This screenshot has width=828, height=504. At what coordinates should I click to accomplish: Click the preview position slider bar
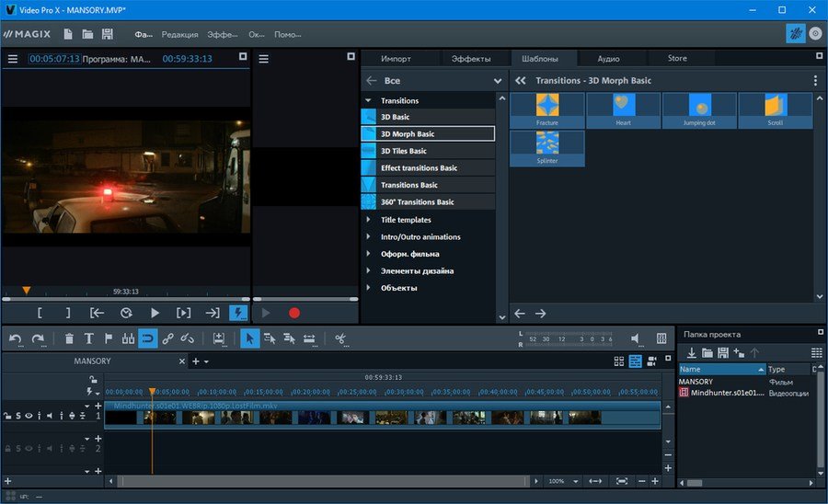(x=125, y=299)
